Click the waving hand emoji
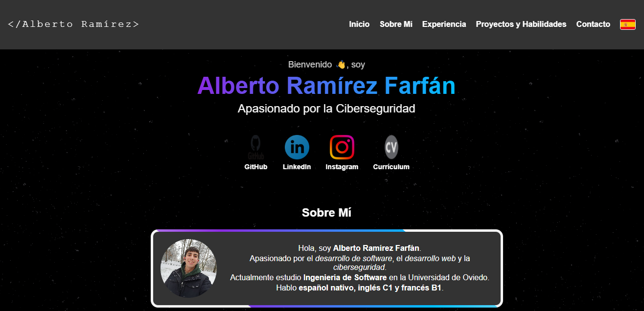 point(341,64)
